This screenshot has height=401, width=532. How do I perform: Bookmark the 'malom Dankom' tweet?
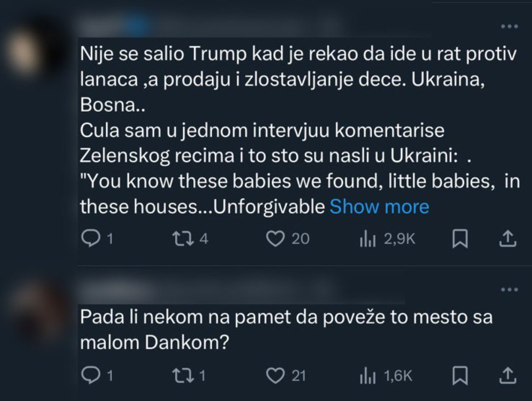coord(460,376)
